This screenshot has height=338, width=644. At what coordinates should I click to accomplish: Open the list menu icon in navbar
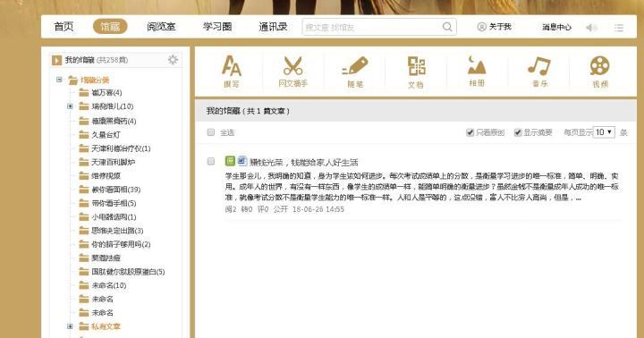pos(619,28)
